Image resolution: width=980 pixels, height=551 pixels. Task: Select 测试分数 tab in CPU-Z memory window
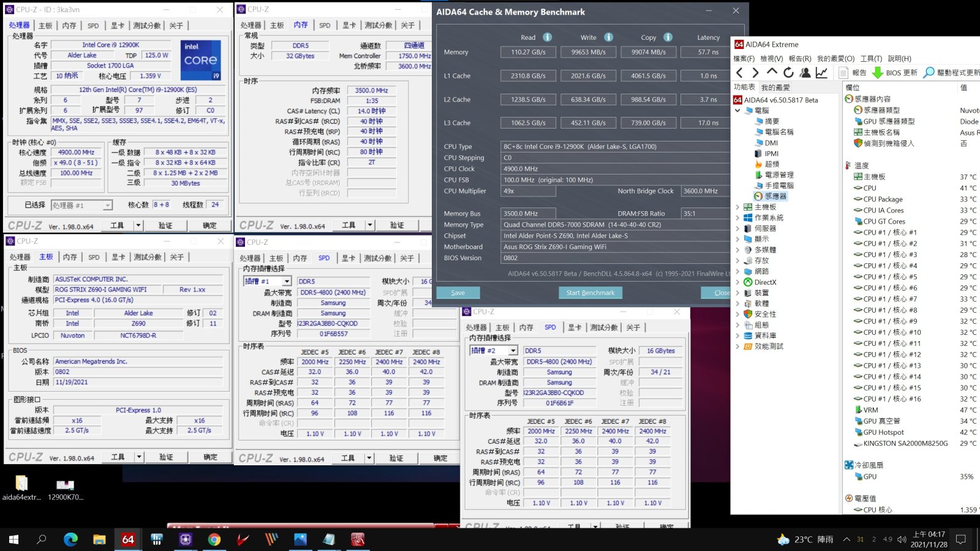pyautogui.click(x=379, y=25)
